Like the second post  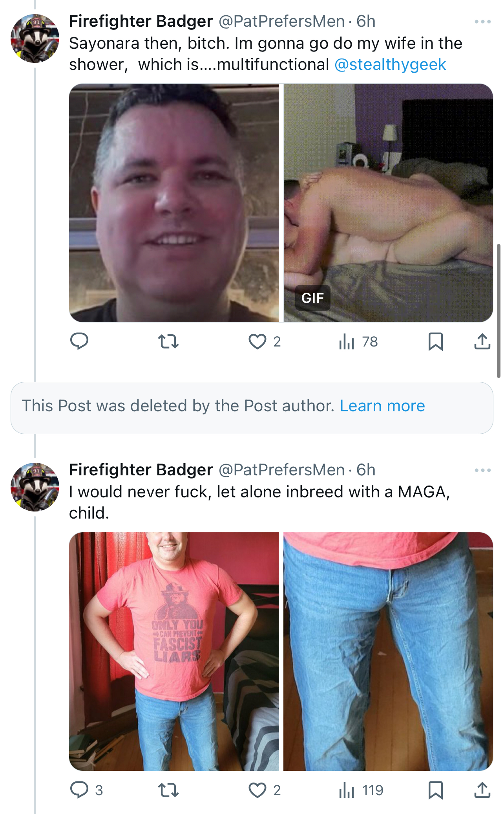[x=265, y=790]
